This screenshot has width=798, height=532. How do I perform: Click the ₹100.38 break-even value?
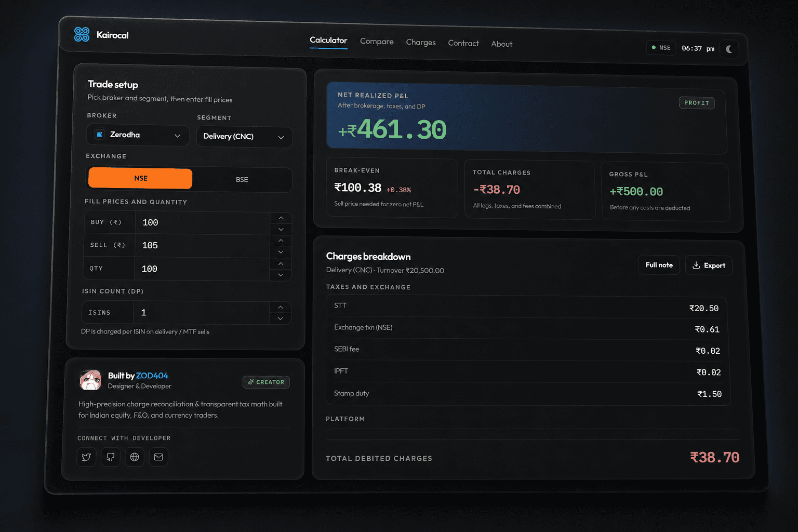pyautogui.click(x=357, y=188)
